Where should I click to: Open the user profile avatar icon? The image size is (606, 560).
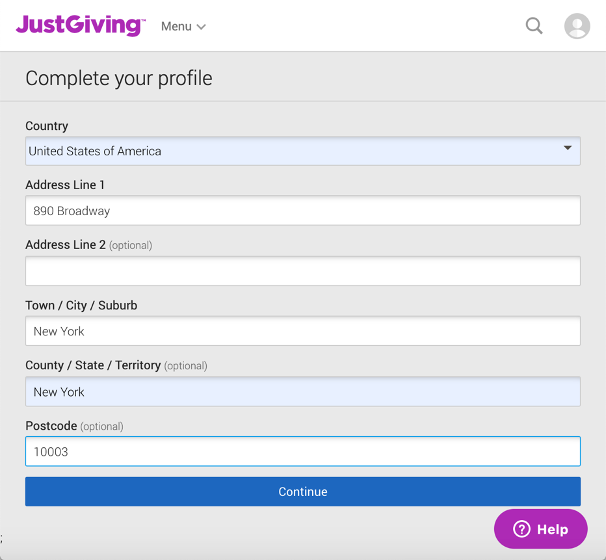coord(577,26)
